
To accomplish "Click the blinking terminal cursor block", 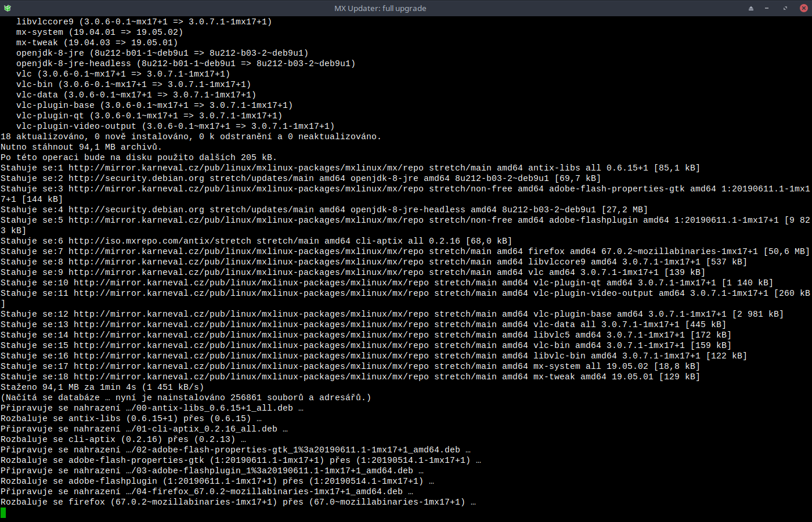I will pos(4,512).
